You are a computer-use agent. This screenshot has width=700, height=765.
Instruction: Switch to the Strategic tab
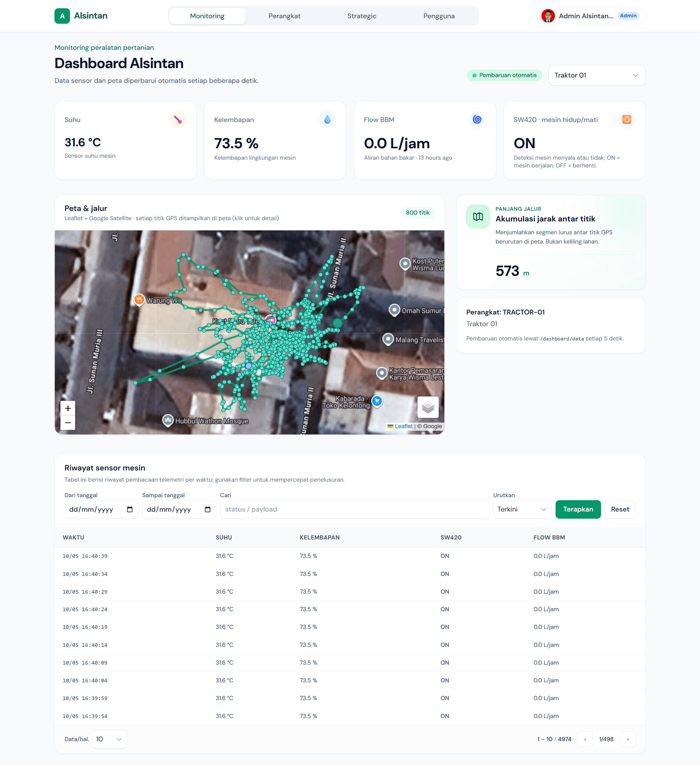pyautogui.click(x=362, y=16)
